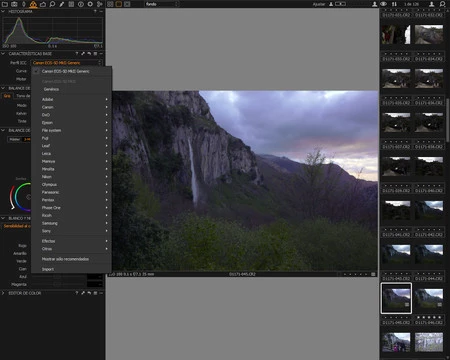Open the Leica profile submenu
The width and height of the screenshot is (450, 360).
point(71,154)
